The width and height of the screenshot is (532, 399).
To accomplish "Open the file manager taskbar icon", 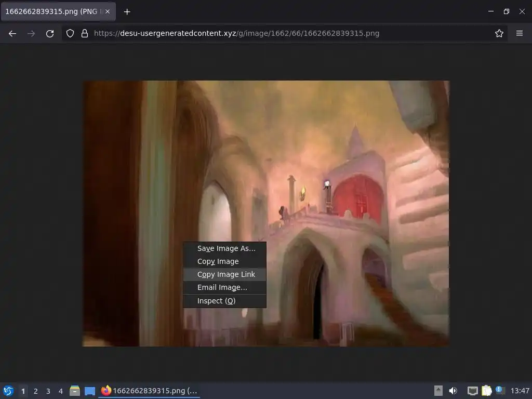I will (x=75, y=391).
